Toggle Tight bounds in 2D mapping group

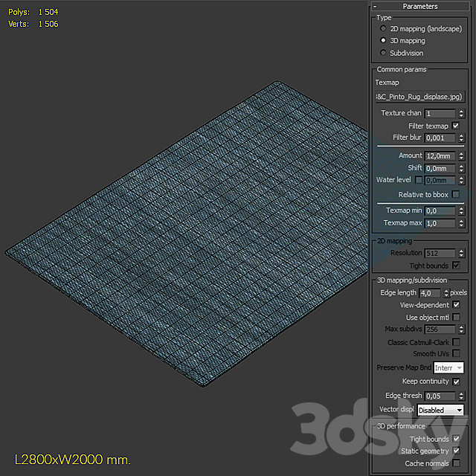[456, 266]
